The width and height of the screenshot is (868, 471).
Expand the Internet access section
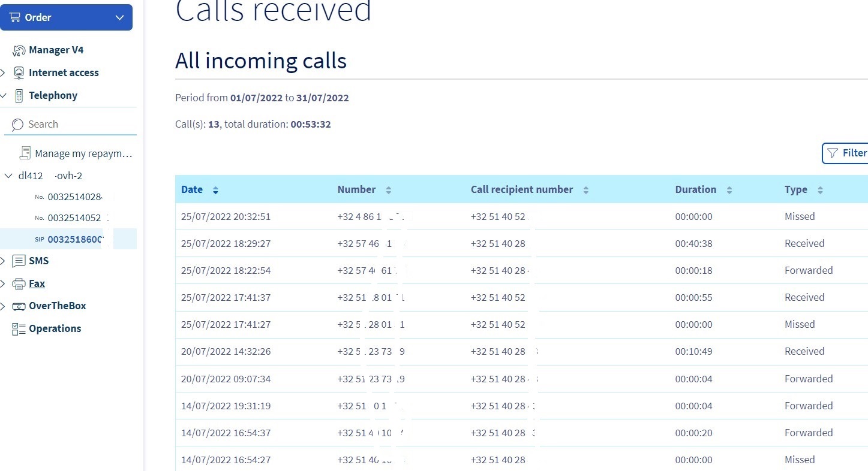point(3,73)
